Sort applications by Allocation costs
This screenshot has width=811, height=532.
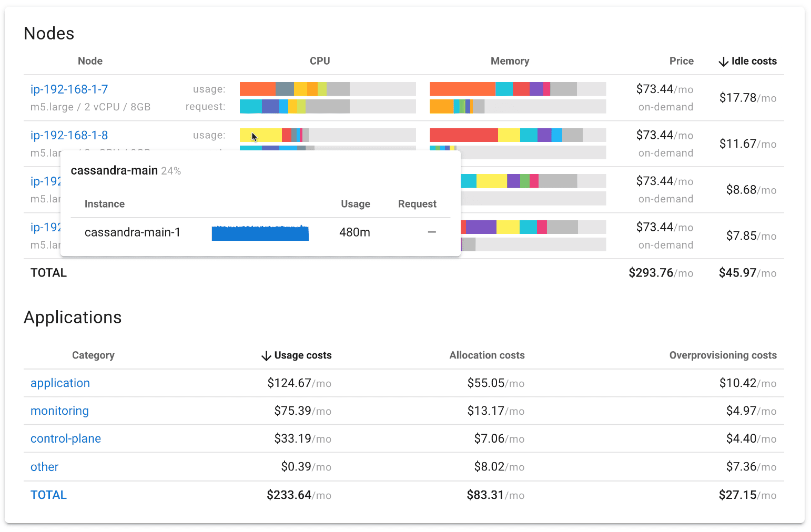(486, 355)
